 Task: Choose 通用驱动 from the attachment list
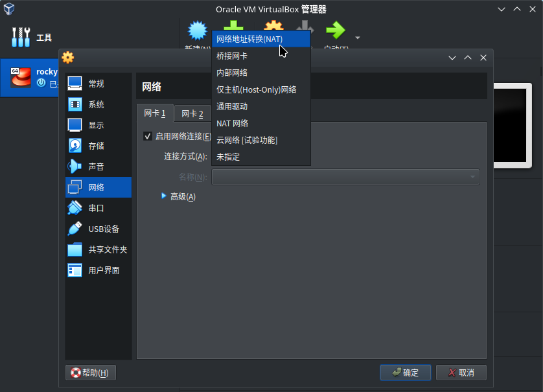(x=261, y=106)
